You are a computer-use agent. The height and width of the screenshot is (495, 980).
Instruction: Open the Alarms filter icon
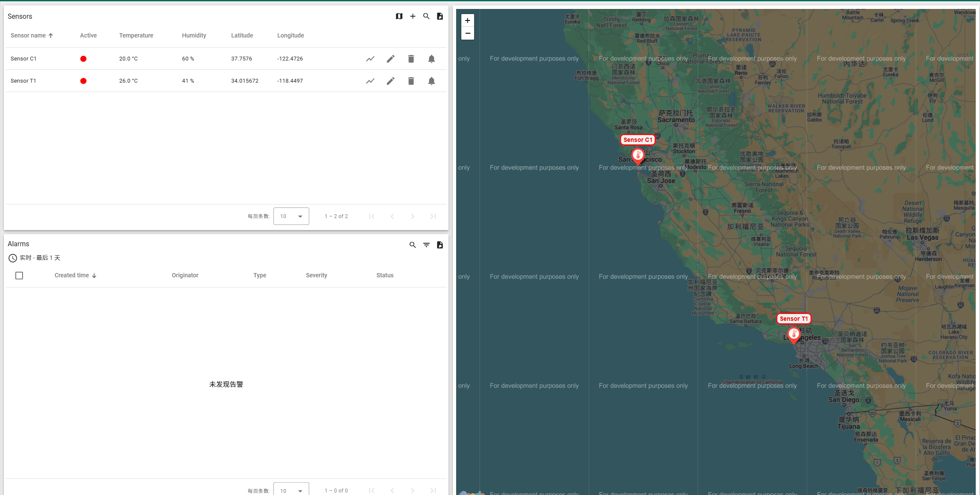point(426,245)
